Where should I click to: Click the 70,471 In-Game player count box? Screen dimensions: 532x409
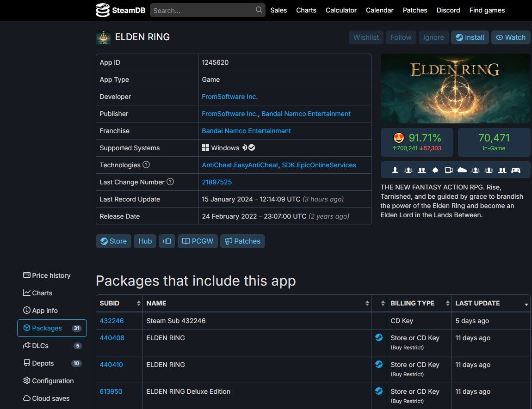(x=494, y=142)
